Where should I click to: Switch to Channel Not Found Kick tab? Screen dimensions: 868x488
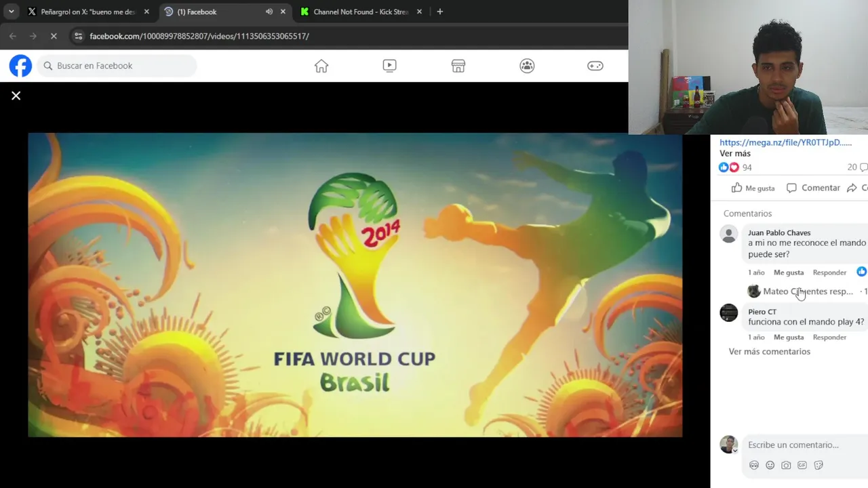[x=361, y=12]
